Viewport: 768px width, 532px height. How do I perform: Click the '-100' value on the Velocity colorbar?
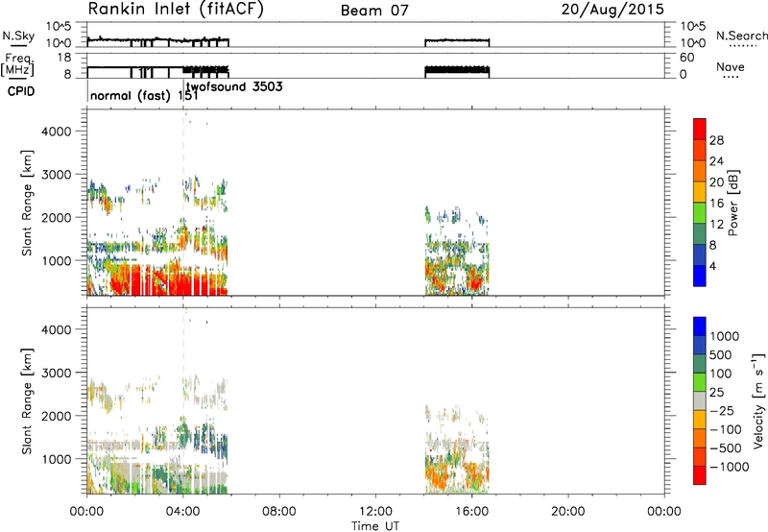(726, 429)
